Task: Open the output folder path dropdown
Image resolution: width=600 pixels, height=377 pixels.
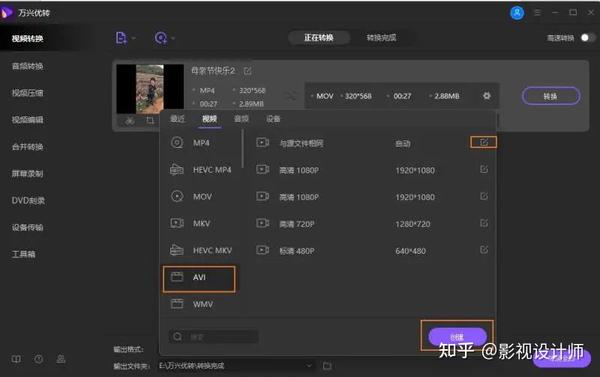Action: (308, 366)
